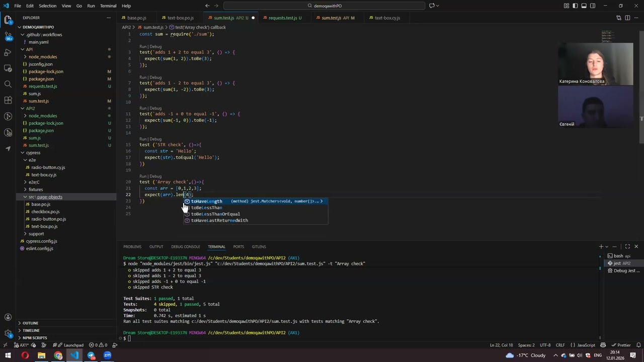The height and width of the screenshot is (362, 644).
Task: Click Run CodeLens above 'Array check' test
Action: pyautogui.click(x=142, y=176)
